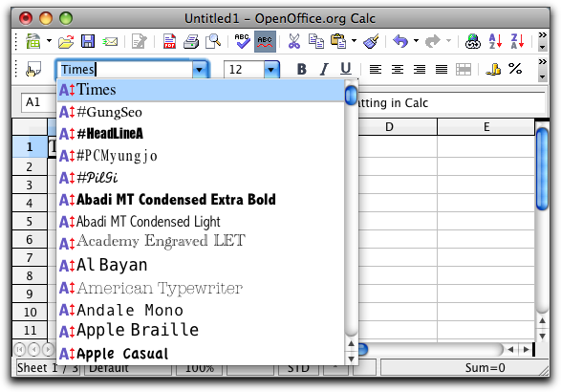
Task: Choose #GungSeo font
Action: (x=201, y=112)
